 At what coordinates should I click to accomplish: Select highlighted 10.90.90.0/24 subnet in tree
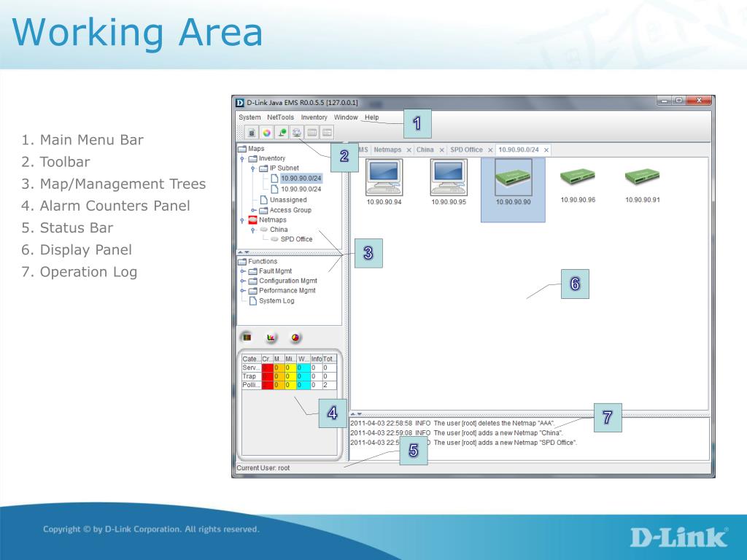pos(301,179)
